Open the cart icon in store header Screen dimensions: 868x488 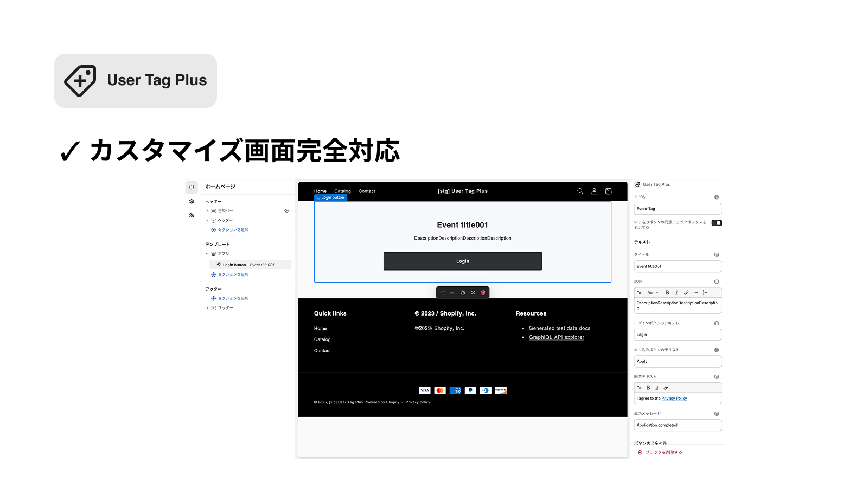(608, 191)
